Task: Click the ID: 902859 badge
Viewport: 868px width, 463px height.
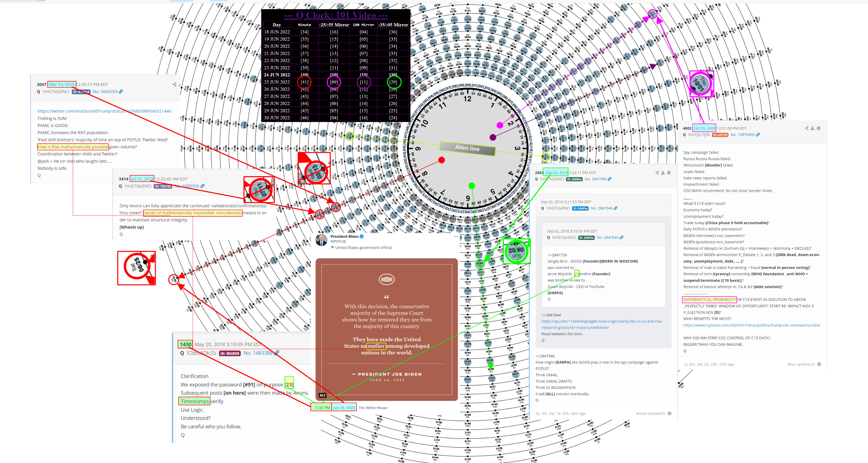Action: (x=230, y=354)
